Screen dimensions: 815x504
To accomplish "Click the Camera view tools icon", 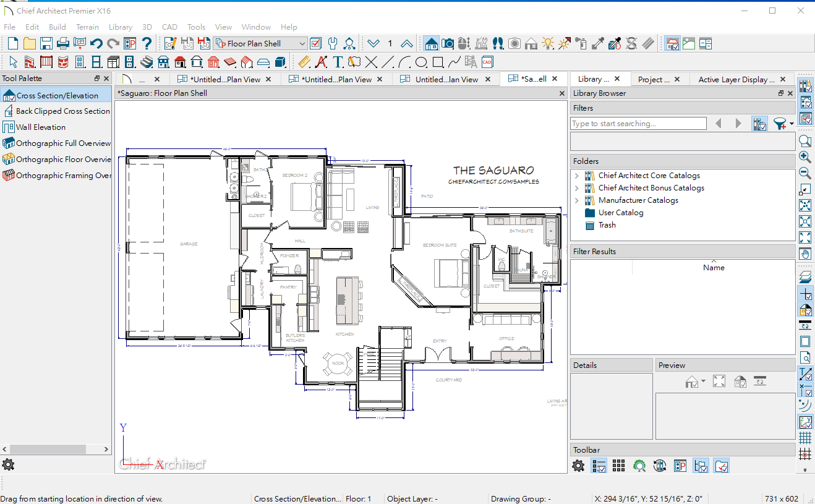I will click(x=448, y=43).
